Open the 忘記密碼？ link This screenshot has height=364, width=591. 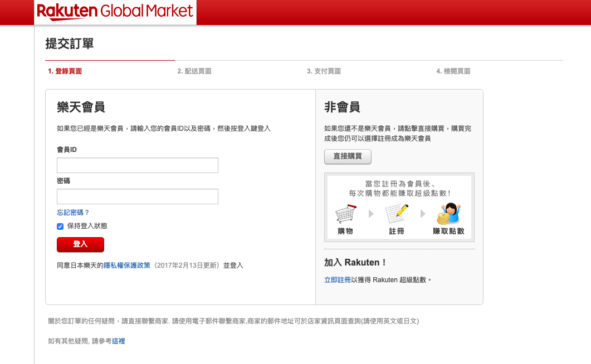click(73, 212)
